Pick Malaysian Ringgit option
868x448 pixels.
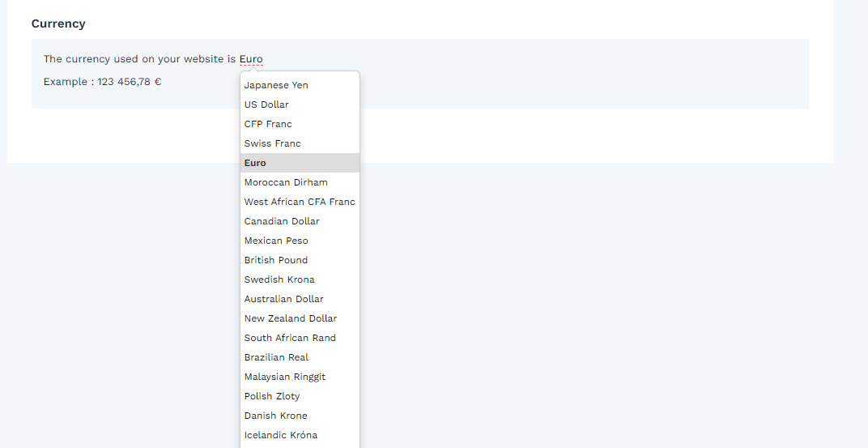[x=300, y=377]
